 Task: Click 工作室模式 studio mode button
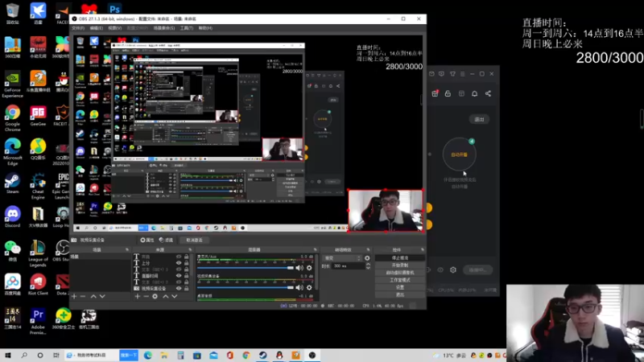[399, 280]
